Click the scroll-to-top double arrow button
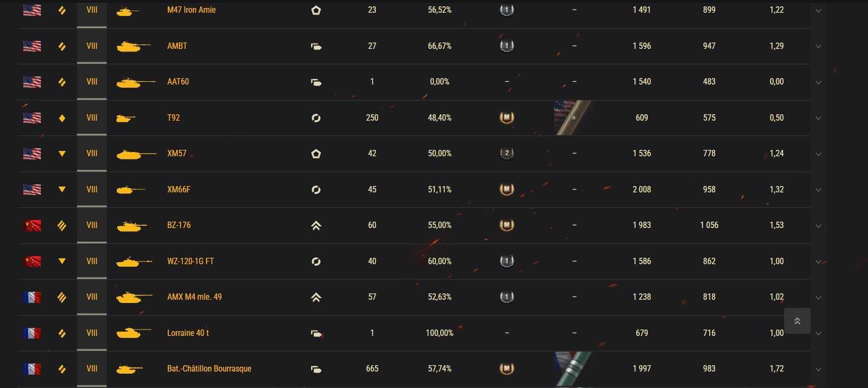868x388 pixels. (797, 321)
